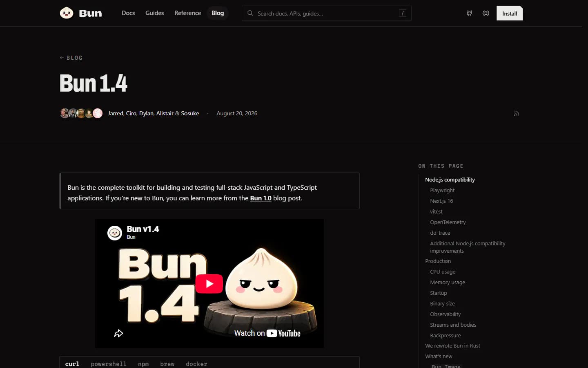Viewport: 588px width, 368px height.
Task: Jump to Next.js 16 section
Action: (441, 201)
